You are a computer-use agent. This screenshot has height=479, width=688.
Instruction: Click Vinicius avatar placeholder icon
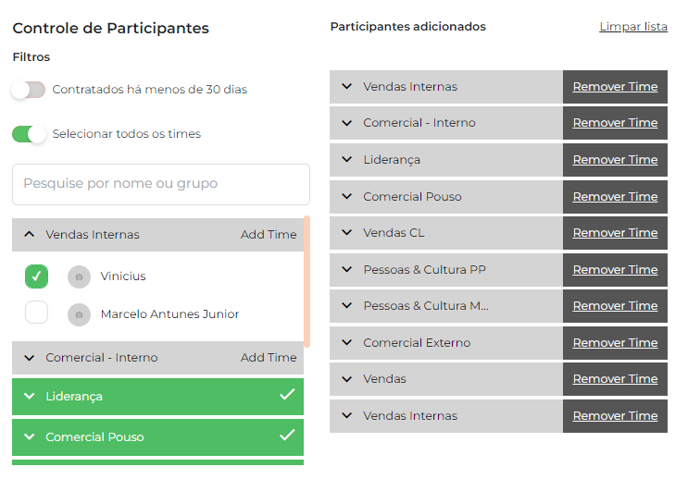(79, 277)
